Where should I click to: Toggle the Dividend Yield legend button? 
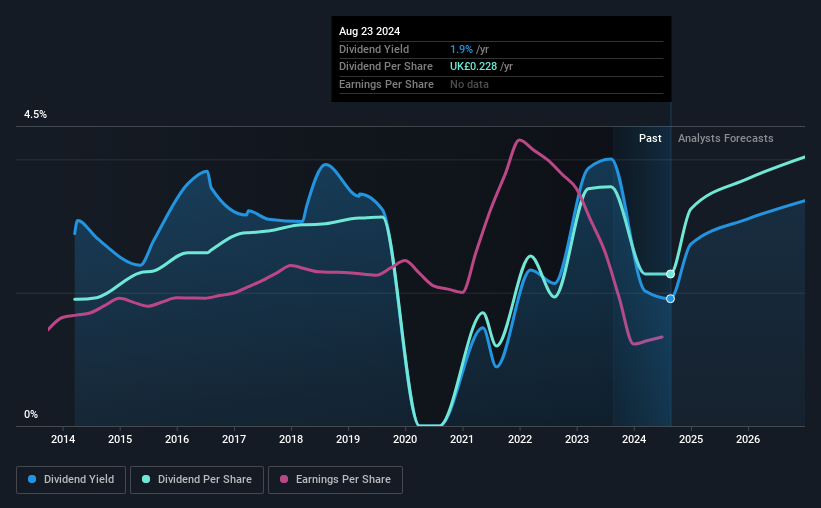71,480
